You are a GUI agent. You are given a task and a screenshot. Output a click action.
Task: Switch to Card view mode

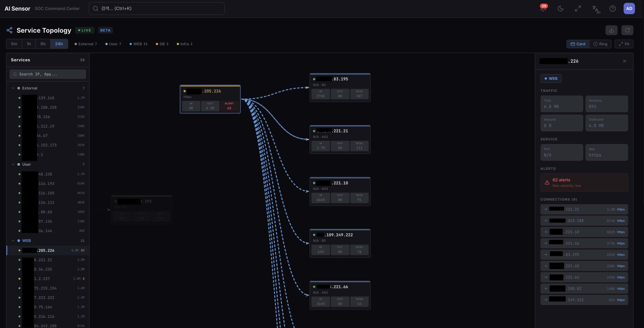click(578, 44)
